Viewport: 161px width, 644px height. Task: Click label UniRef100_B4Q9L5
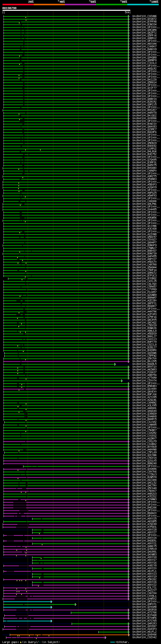pos(144,364)
